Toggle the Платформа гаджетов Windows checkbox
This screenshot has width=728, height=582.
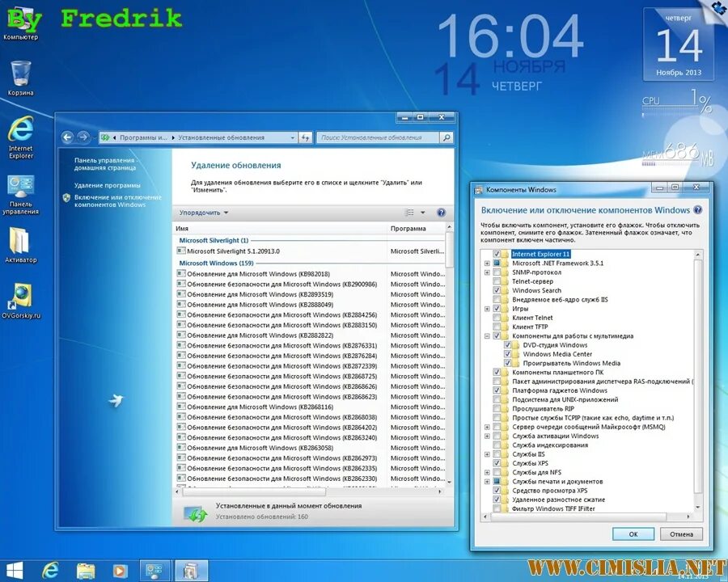tap(497, 390)
